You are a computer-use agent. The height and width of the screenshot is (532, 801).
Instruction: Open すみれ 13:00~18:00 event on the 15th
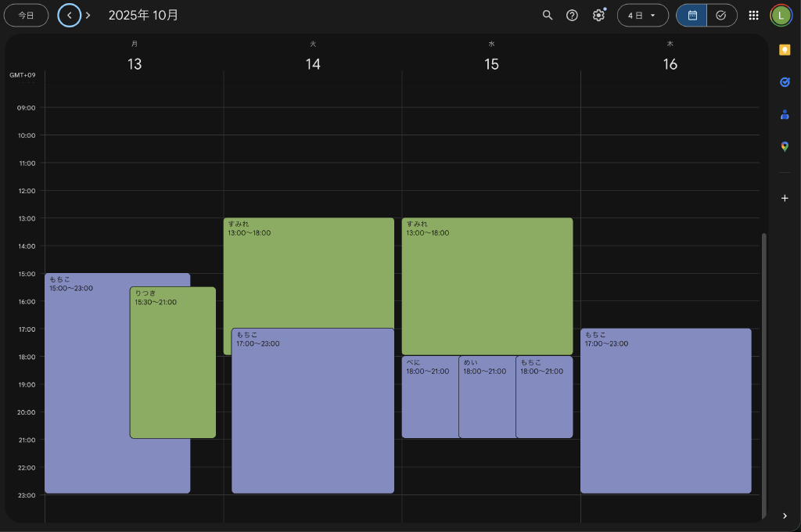[x=487, y=286]
